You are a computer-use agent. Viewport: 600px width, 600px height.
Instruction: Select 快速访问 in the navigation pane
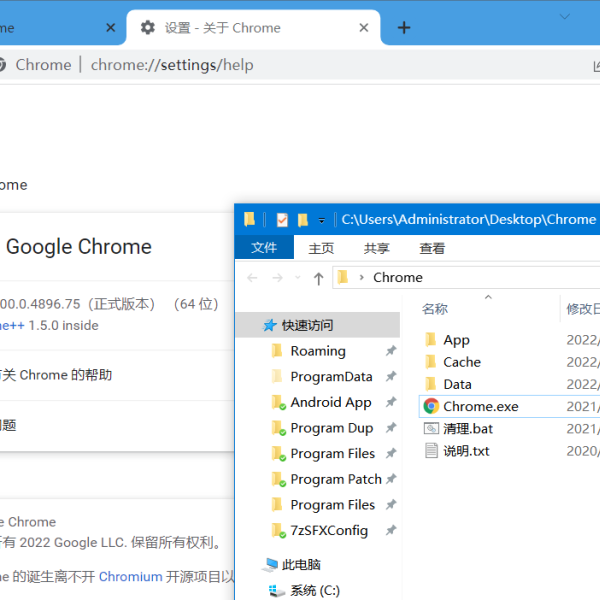[318, 325]
